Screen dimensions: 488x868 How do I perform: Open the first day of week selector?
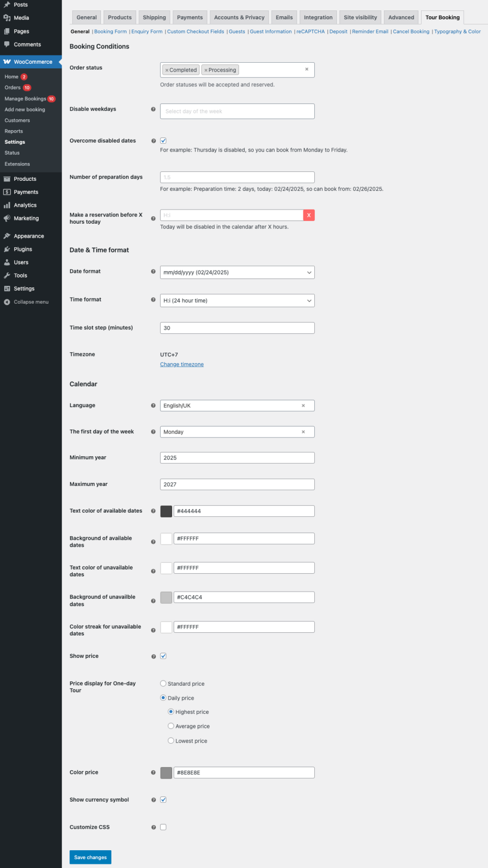coord(237,432)
